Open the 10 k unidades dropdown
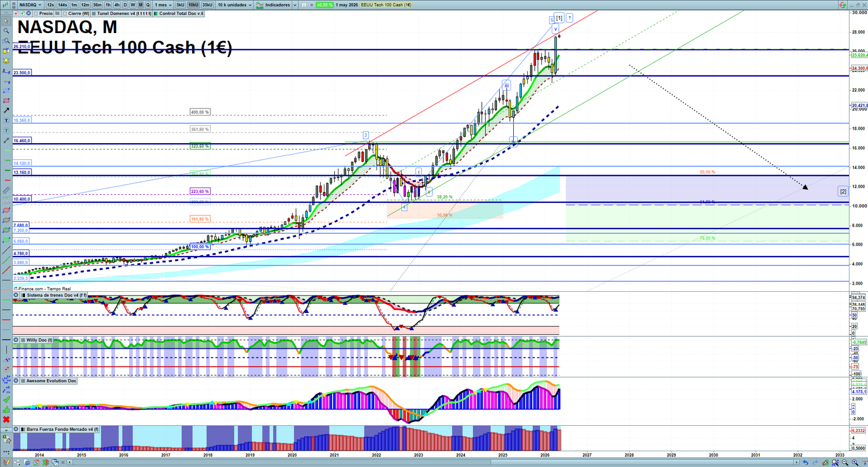This screenshot has width=868, height=467. tap(234, 5)
